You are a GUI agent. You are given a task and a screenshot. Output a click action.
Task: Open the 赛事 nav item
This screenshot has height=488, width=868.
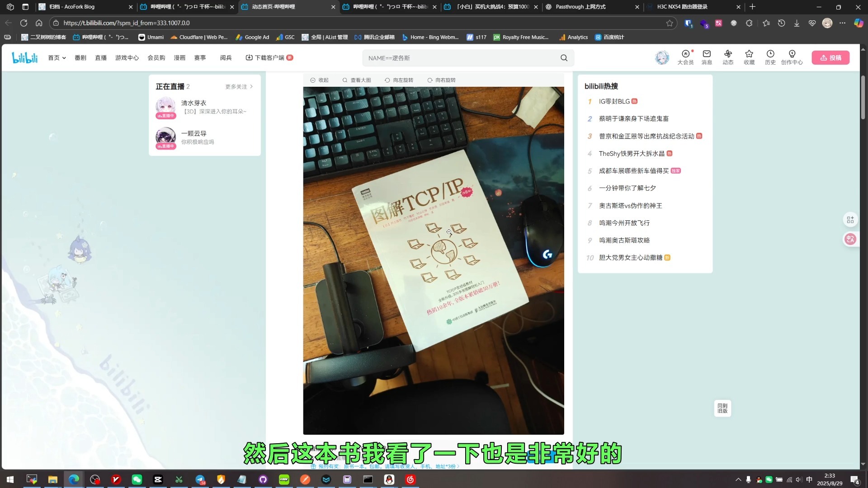point(200,58)
